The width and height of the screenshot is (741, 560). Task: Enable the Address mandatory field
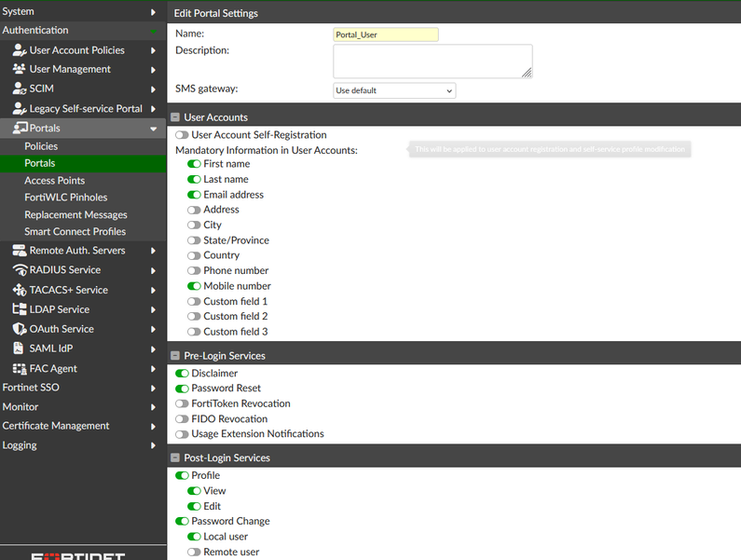(x=194, y=210)
